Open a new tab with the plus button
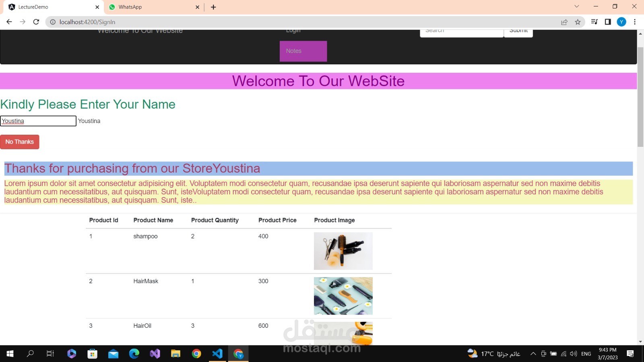The image size is (644, 362). [x=213, y=7]
